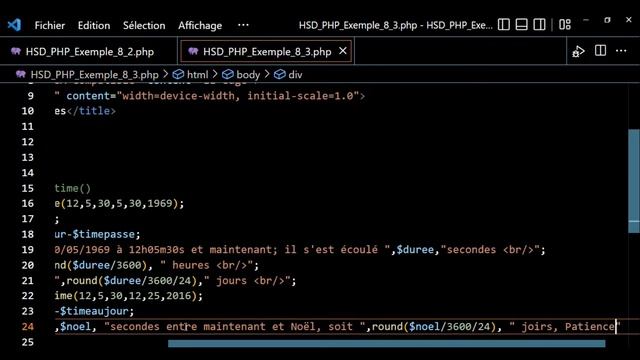
Task: Click the word Patience on line 24
Action: pos(590,327)
